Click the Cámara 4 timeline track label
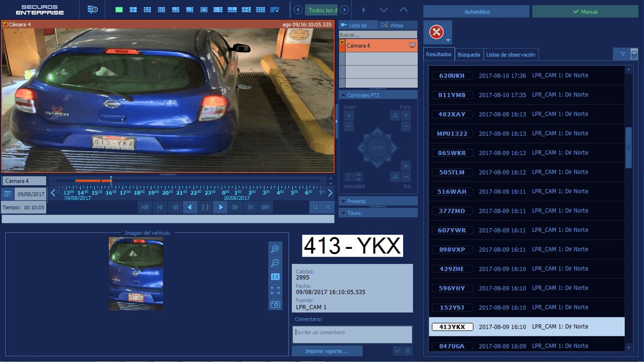644x362 pixels. pos(24,181)
